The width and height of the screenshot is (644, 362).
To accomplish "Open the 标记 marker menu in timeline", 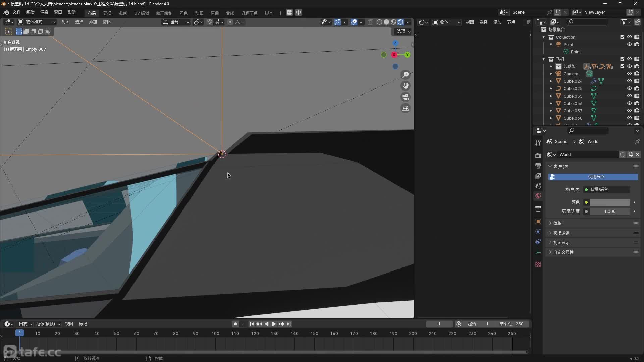I will pyautogui.click(x=83, y=324).
